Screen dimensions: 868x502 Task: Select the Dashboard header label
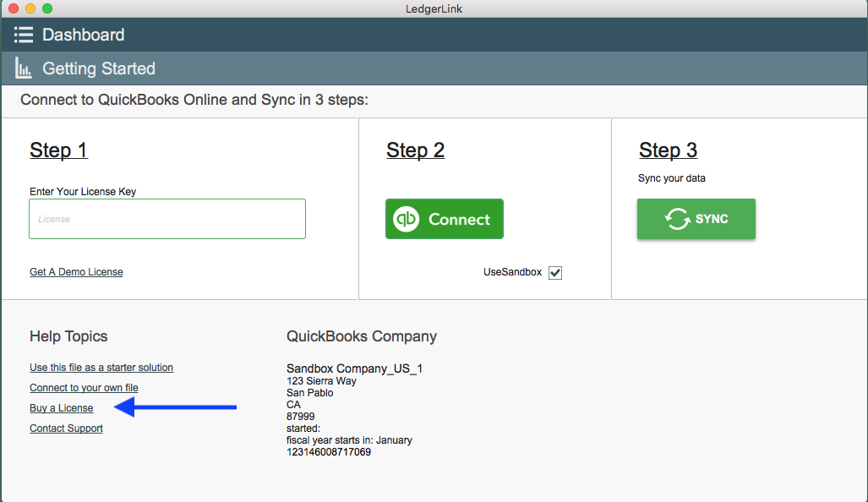(84, 35)
